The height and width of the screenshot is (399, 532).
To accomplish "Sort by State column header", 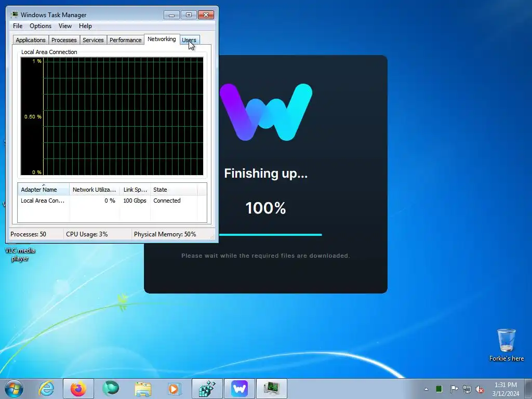I will click(x=174, y=190).
